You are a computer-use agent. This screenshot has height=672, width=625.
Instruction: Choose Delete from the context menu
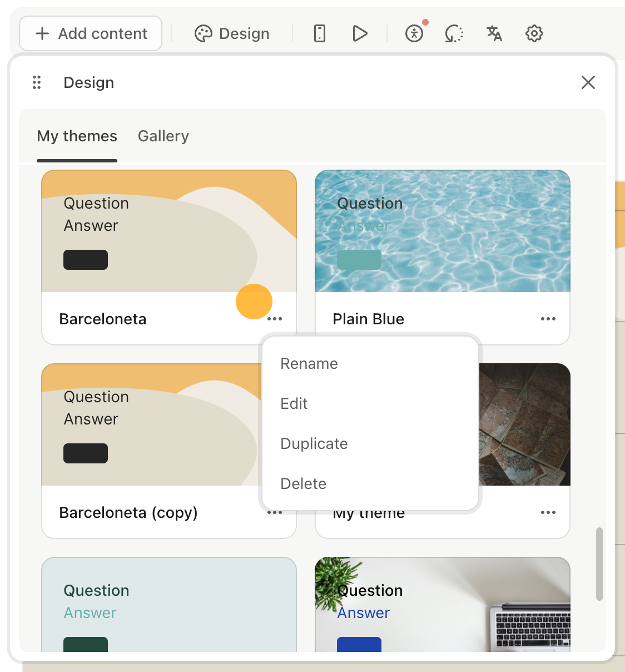(x=370, y=484)
